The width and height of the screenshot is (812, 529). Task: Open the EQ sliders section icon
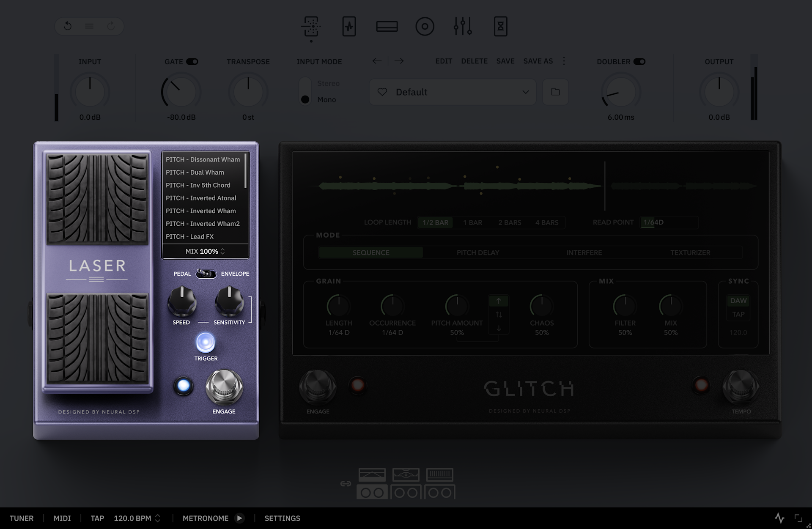463,27
